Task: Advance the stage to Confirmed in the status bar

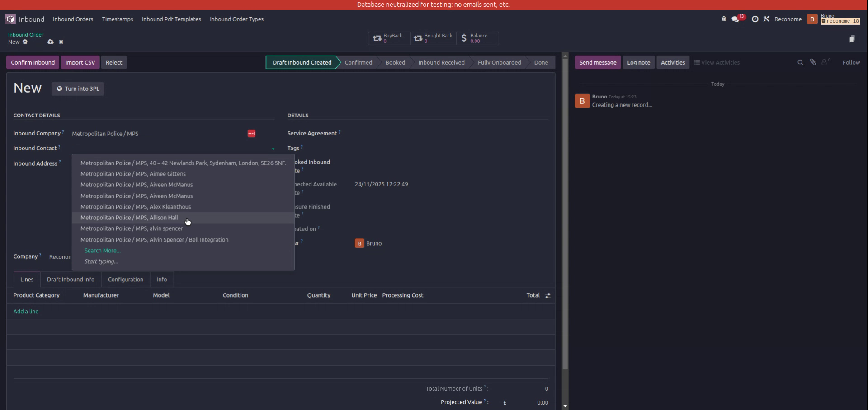Action: (x=358, y=62)
